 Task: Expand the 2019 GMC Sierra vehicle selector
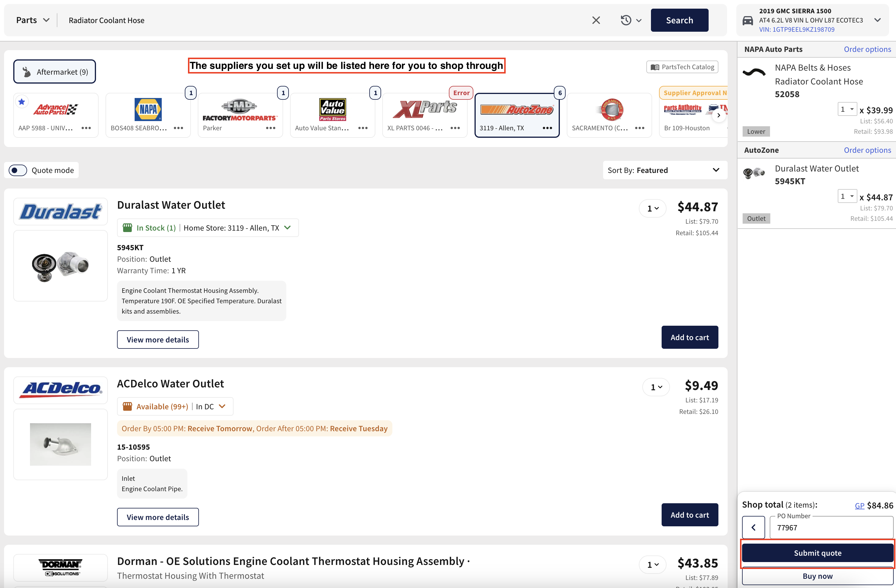pyautogui.click(x=878, y=20)
